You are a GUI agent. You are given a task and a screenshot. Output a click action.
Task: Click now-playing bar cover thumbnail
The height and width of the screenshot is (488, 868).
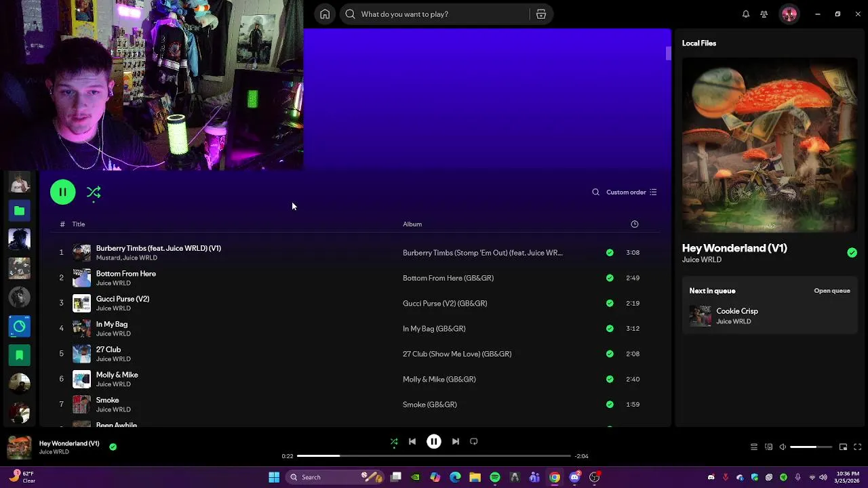tap(20, 447)
